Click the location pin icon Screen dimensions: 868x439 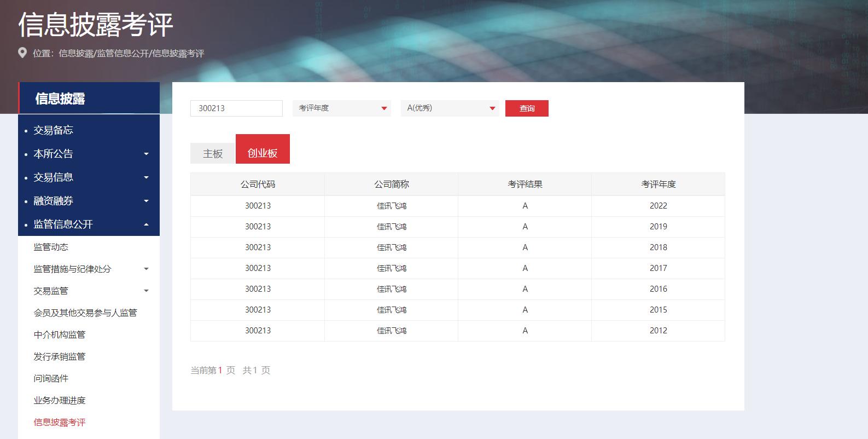click(x=22, y=53)
